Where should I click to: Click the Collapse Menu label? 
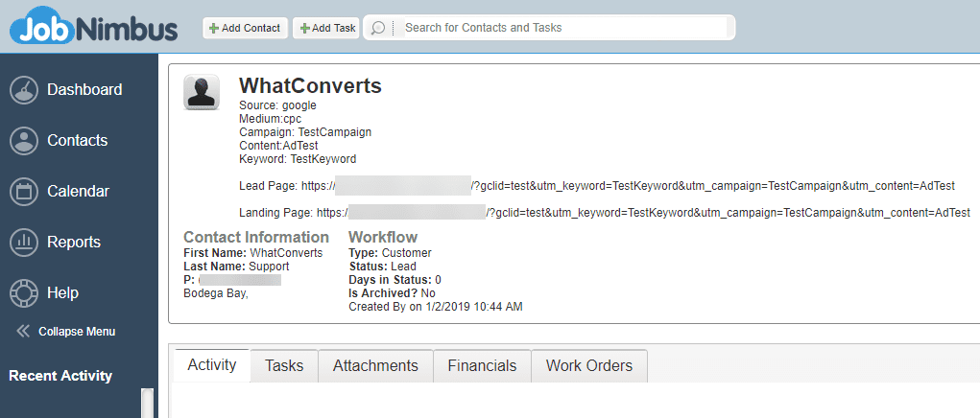point(76,332)
